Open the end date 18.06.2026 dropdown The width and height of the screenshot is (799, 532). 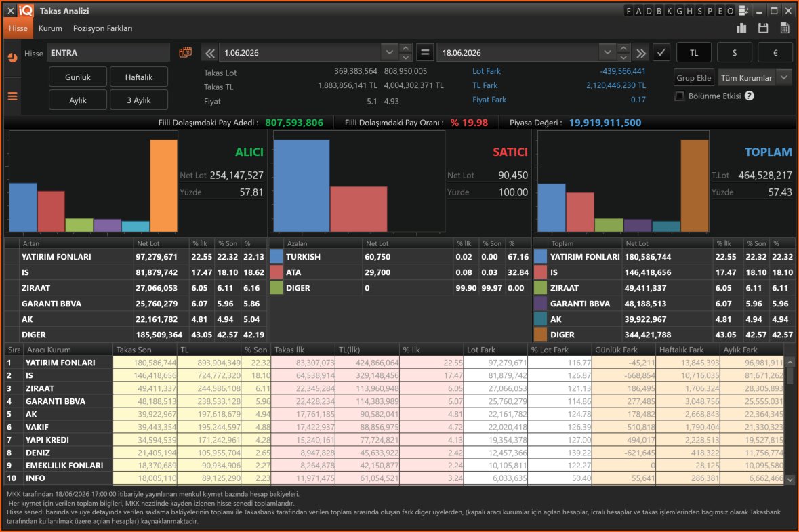coord(607,52)
